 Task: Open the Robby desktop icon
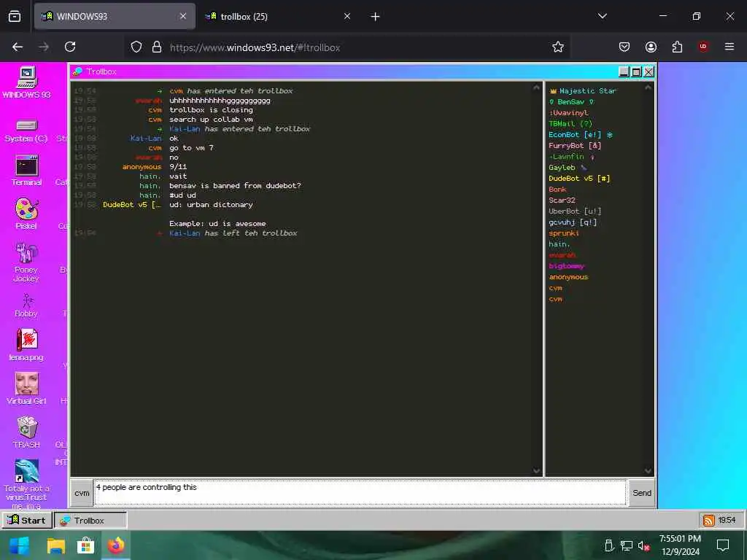[27, 306]
